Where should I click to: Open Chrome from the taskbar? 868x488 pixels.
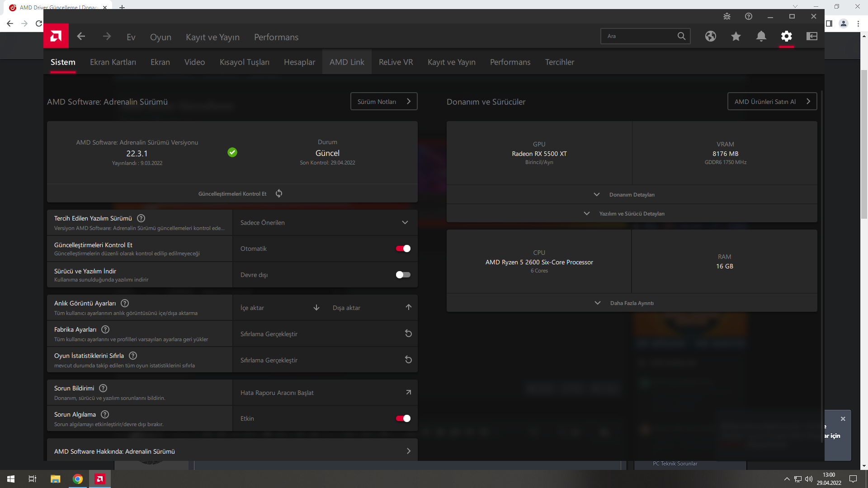tap(78, 479)
